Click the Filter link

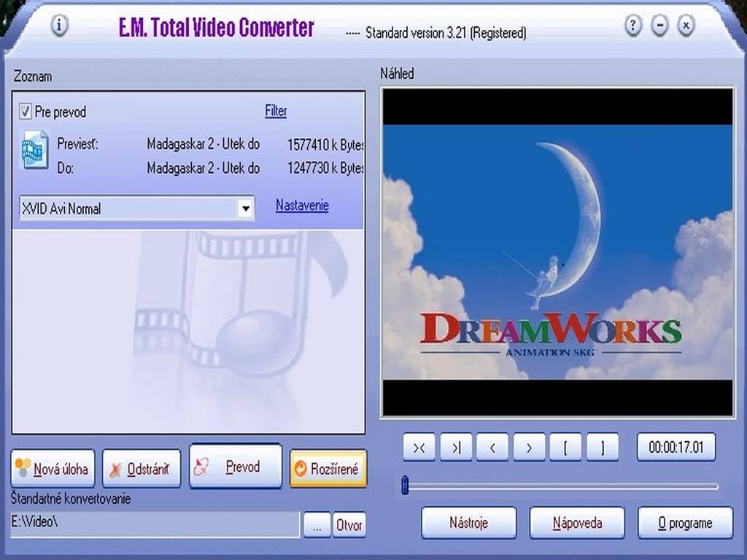[276, 111]
